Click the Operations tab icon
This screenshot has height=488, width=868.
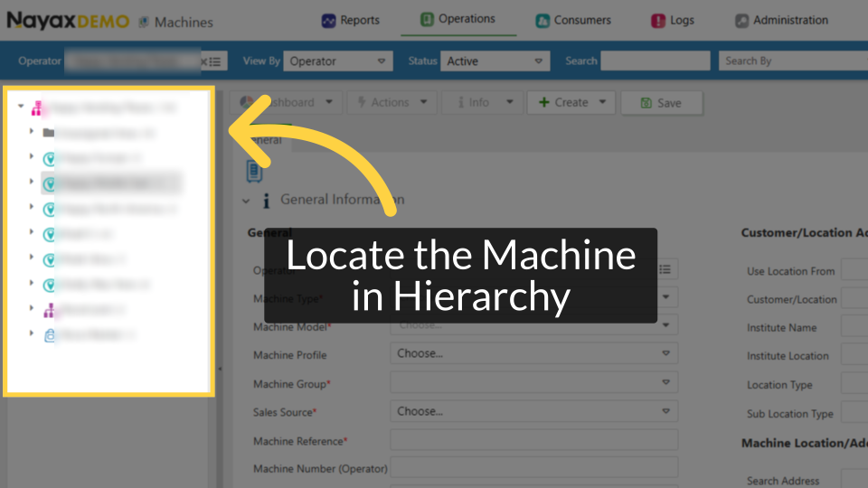(x=427, y=19)
